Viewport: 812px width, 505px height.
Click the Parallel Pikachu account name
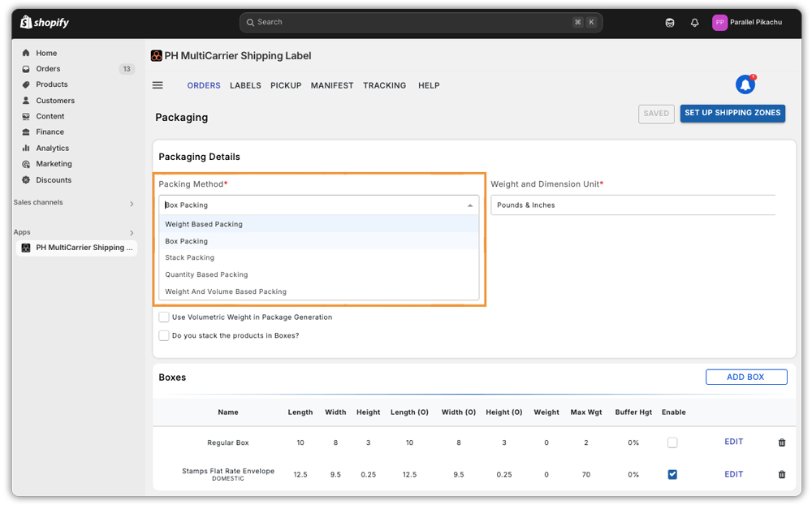click(756, 22)
